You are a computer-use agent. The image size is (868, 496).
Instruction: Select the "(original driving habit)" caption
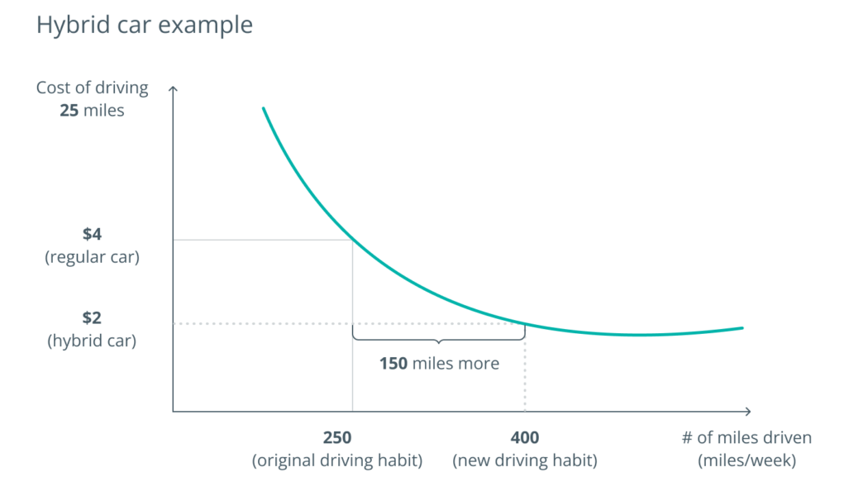click(x=337, y=460)
